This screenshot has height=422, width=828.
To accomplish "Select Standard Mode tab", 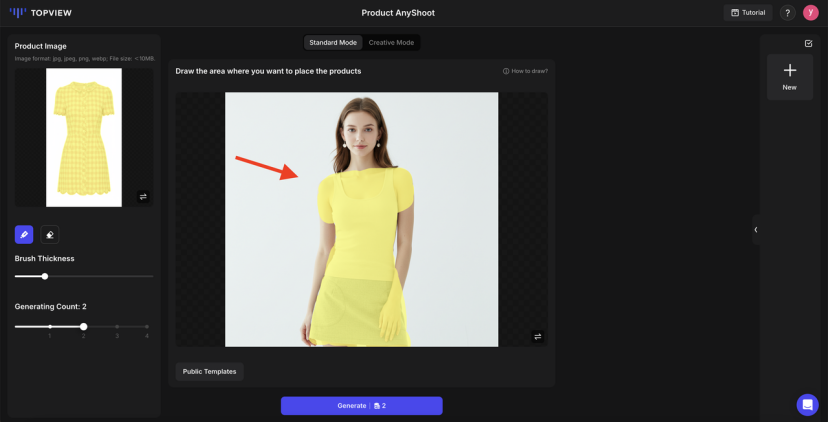I will click(x=333, y=43).
